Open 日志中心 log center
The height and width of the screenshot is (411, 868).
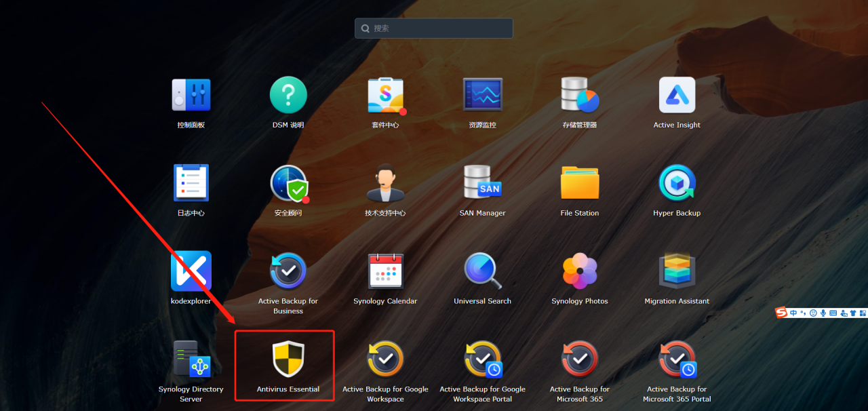[x=191, y=182]
